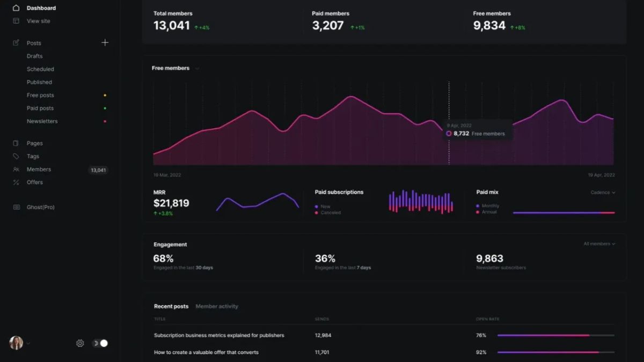
Task: Toggle the Free posts indicator dot
Action: 105,95
